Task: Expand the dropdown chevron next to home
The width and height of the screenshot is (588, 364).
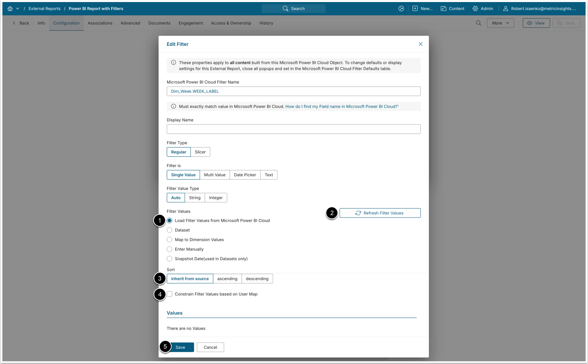Action: 17,9
